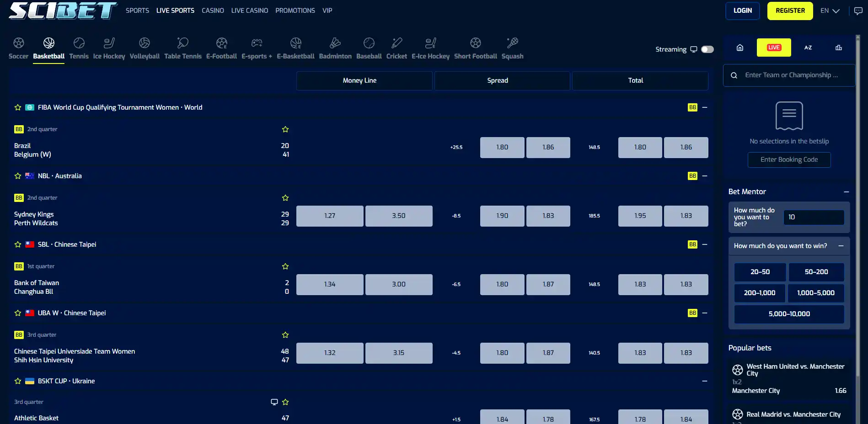868x424 pixels.
Task: Switch to the A-Z sidebar tab
Action: tap(808, 48)
